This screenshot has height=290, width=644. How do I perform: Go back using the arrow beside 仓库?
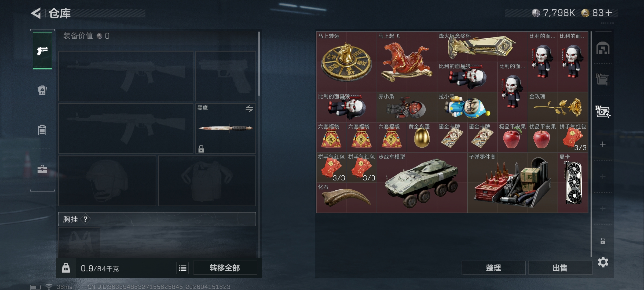(x=36, y=13)
